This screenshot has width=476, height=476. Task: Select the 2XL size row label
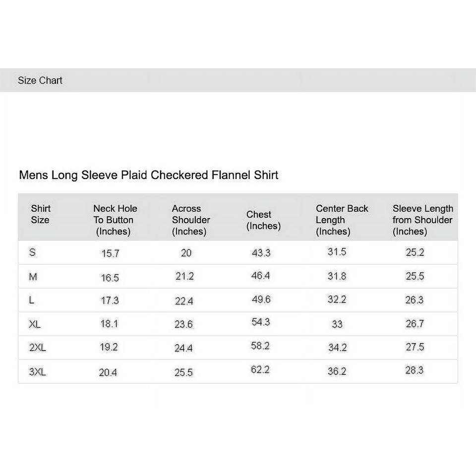[38, 348]
